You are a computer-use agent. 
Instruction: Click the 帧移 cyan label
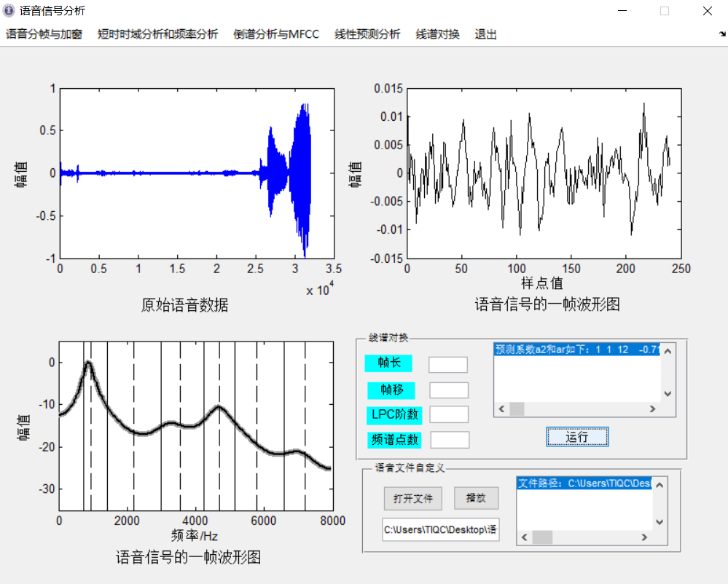pyautogui.click(x=391, y=390)
